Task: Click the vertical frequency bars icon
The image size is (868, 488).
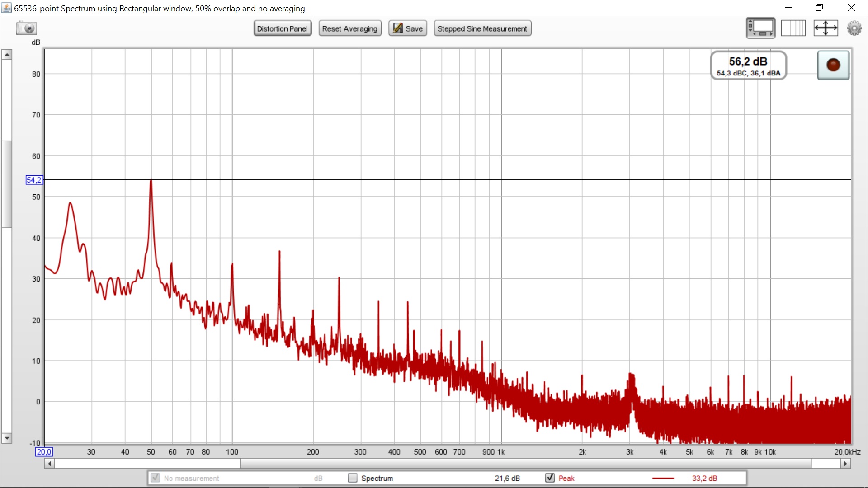Action: click(793, 28)
